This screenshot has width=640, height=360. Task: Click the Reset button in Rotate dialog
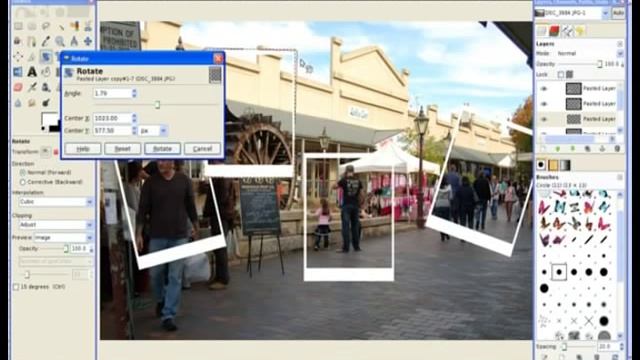(x=122, y=149)
